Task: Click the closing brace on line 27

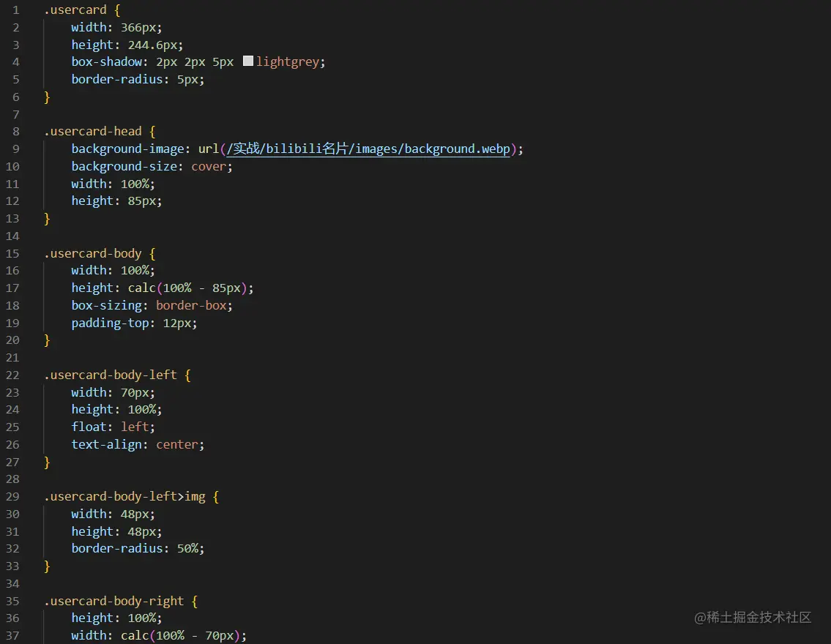Action: [47, 462]
